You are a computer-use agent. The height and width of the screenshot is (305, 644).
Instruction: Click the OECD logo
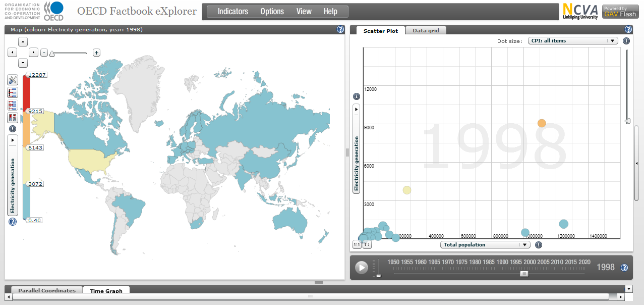[x=54, y=11]
